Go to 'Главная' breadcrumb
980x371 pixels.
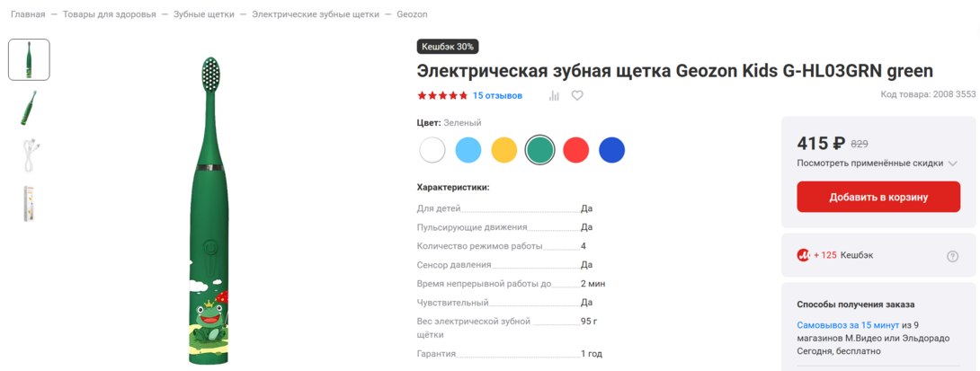point(28,13)
